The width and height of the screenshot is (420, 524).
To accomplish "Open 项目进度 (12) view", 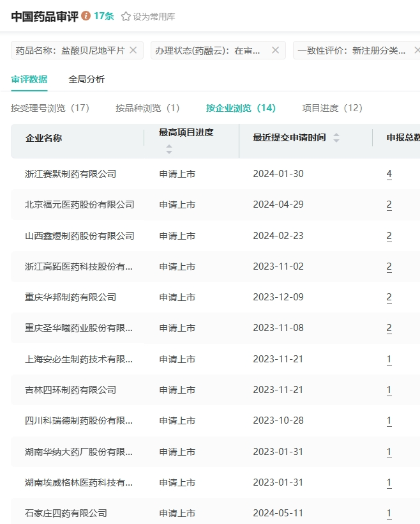I will pos(332,108).
